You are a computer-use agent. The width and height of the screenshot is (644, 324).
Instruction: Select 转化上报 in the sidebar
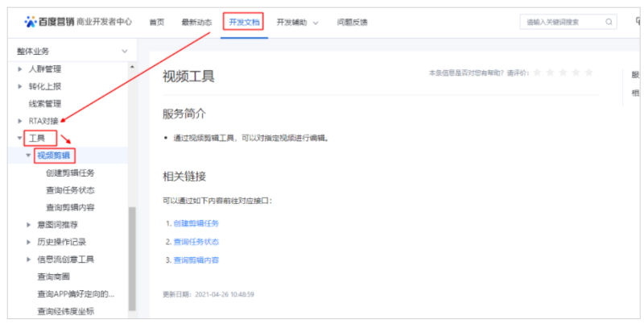pos(45,86)
